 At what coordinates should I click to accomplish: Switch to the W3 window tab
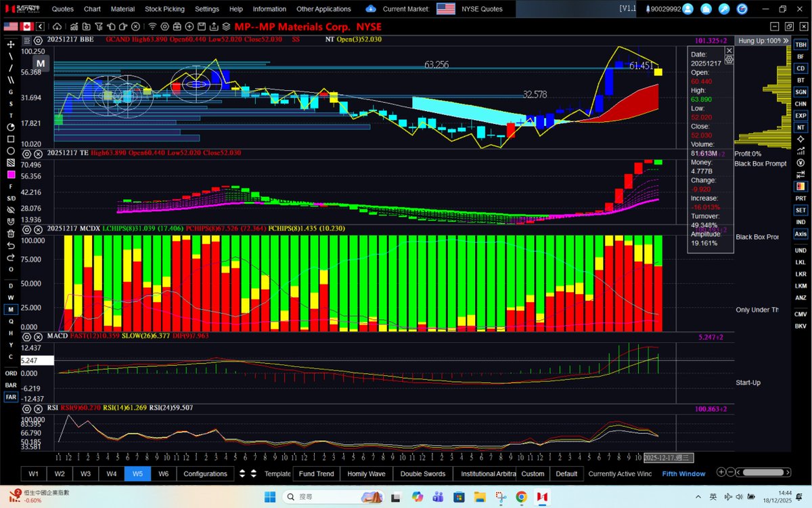pos(85,473)
